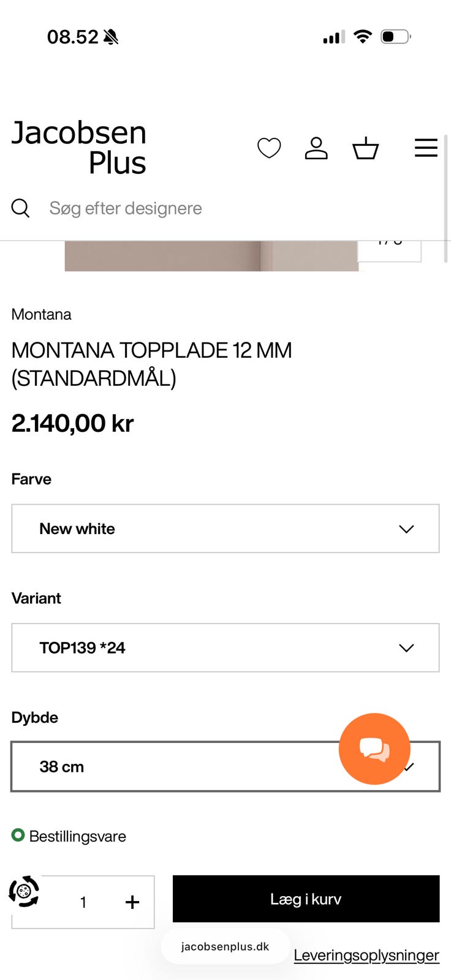Expand the Farve New white dropdown
The height and width of the screenshot is (980, 451).
click(225, 529)
